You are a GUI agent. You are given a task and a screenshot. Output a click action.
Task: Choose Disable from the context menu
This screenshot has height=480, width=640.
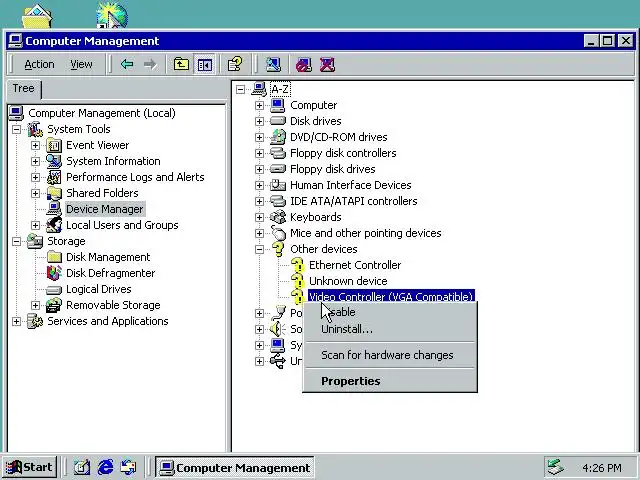pos(390,312)
